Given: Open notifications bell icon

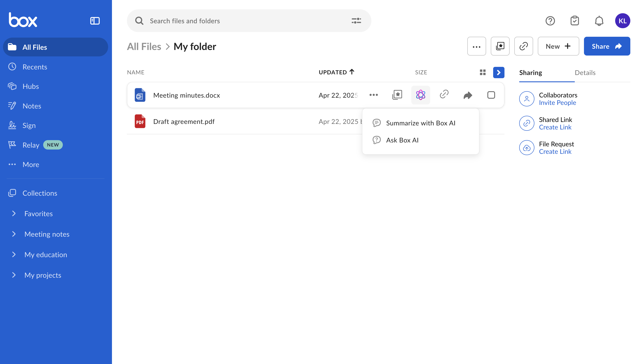Looking at the screenshot, I should (x=599, y=21).
